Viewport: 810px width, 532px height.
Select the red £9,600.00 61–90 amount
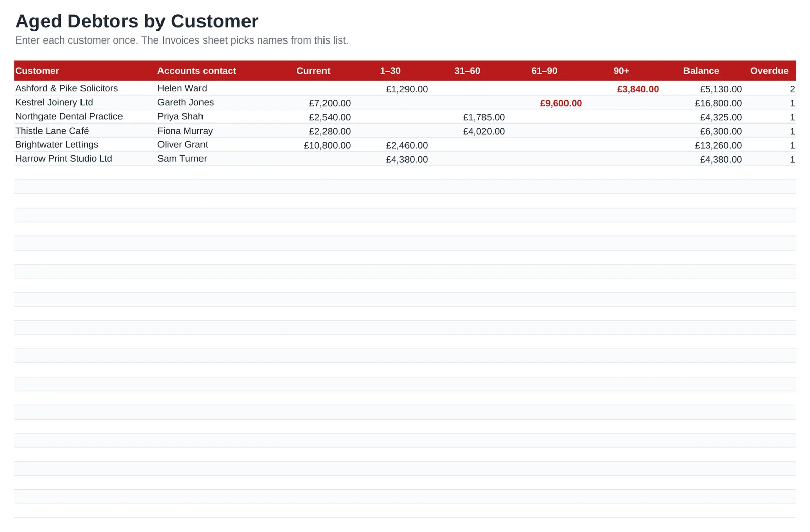561,103
